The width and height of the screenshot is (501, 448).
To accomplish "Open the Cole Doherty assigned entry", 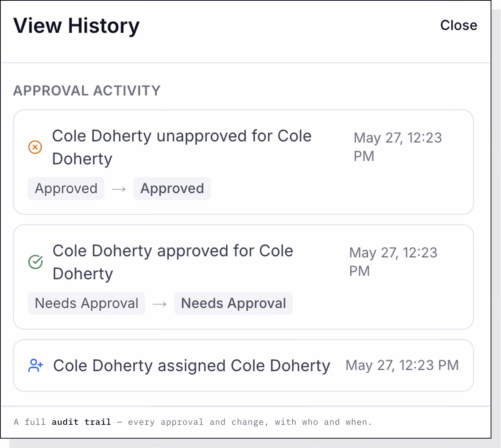I will click(243, 366).
